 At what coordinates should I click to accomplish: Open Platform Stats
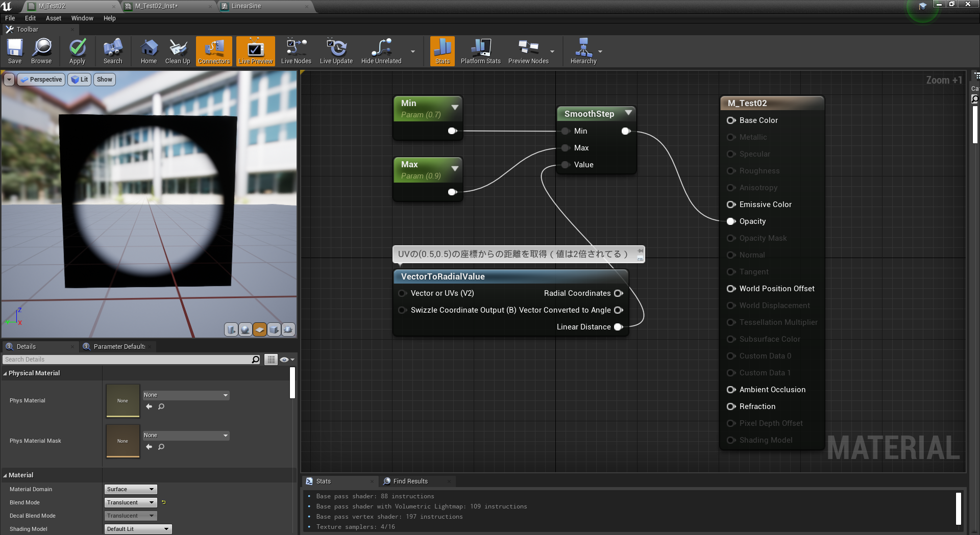tap(480, 51)
